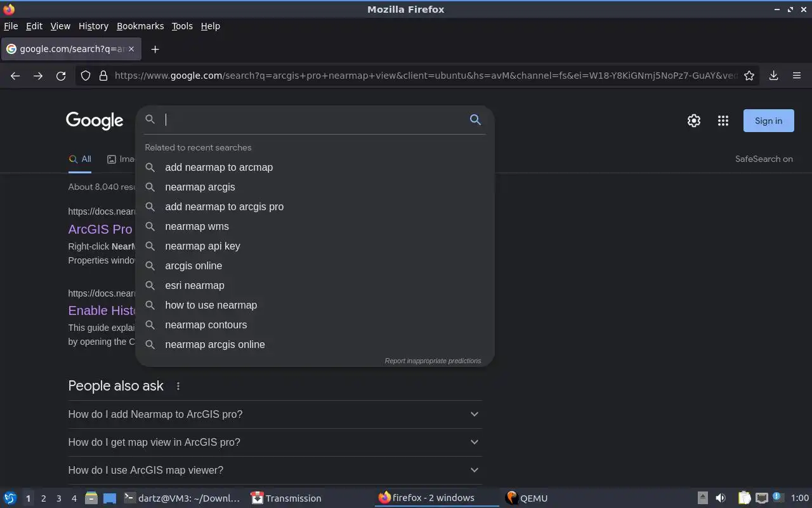Viewport: 812px width, 508px height.
Task: Click the Firefox URL address bar
Action: 425,76
